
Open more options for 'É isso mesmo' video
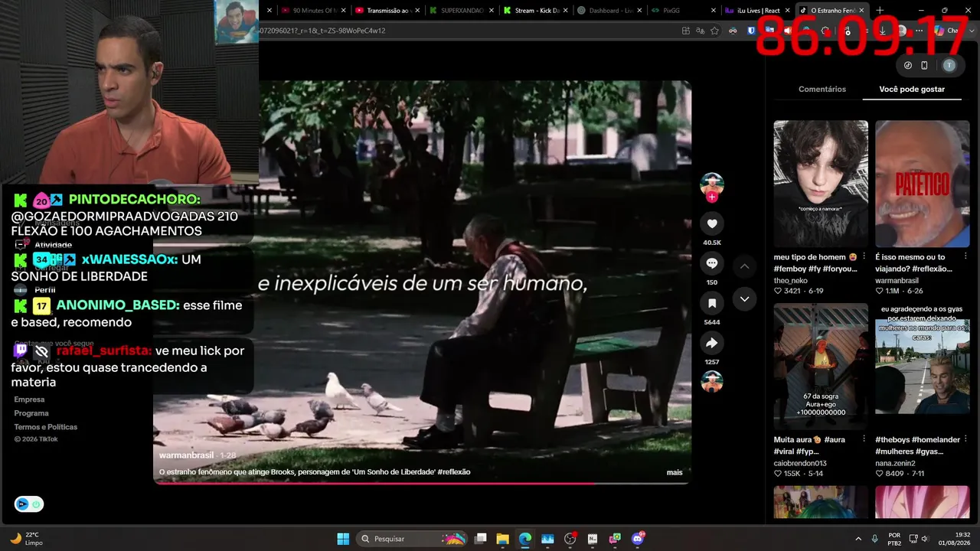pos(965,256)
